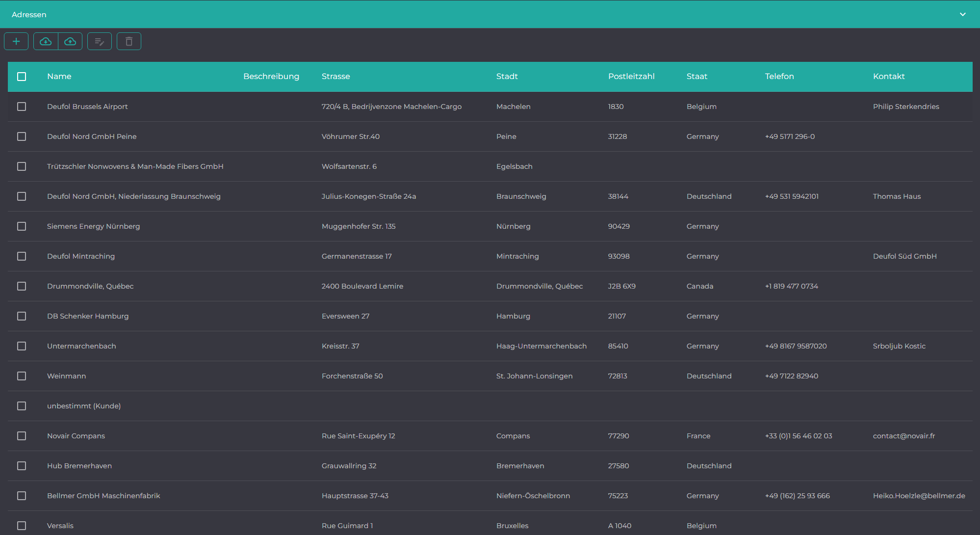Select the Siemens Energy Nürnberg checkbox
The height and width of the screenshot is (535, 980).
[x=22, y=226]
